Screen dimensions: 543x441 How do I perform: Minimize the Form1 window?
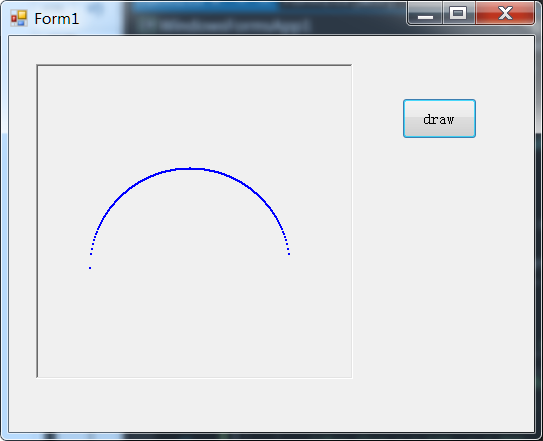click(425, 14)
